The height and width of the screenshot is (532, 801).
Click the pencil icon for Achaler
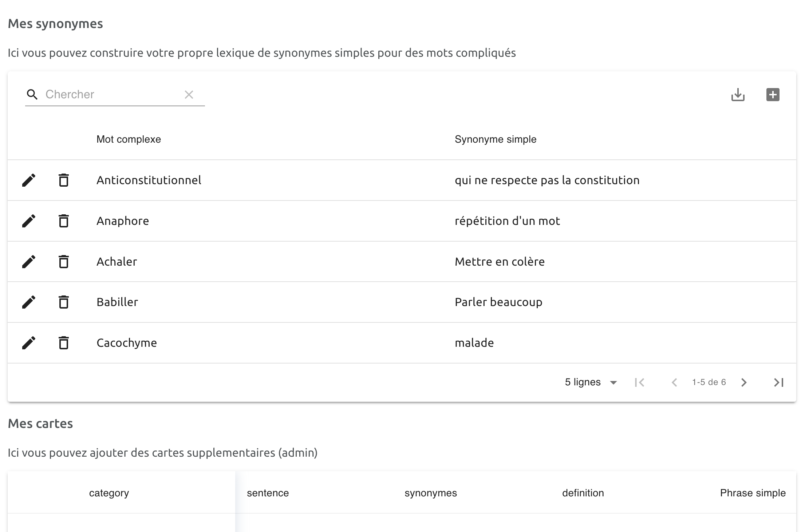pyautogui.click(x=29, y=262)
